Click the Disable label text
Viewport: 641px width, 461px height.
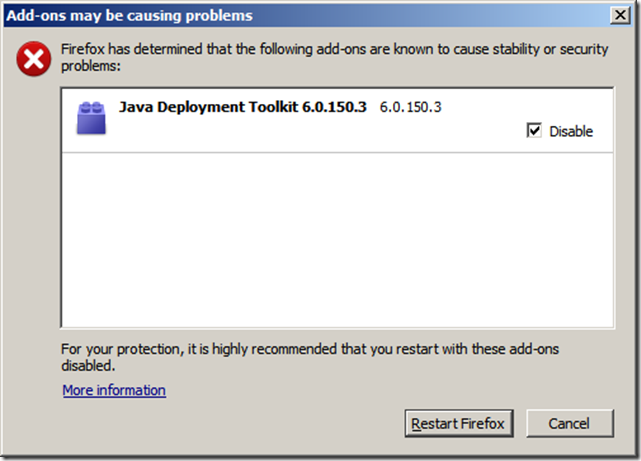pyautogui.click(x=570, y=131)
